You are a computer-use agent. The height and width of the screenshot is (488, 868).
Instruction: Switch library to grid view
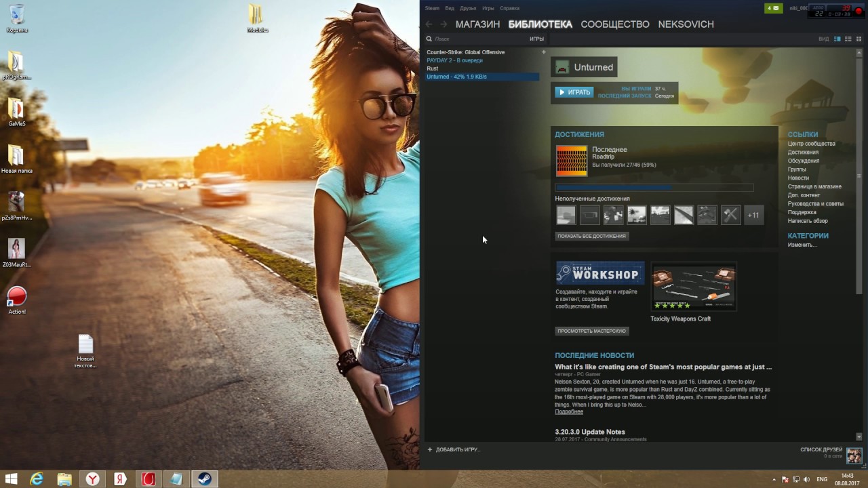(859, 39)
